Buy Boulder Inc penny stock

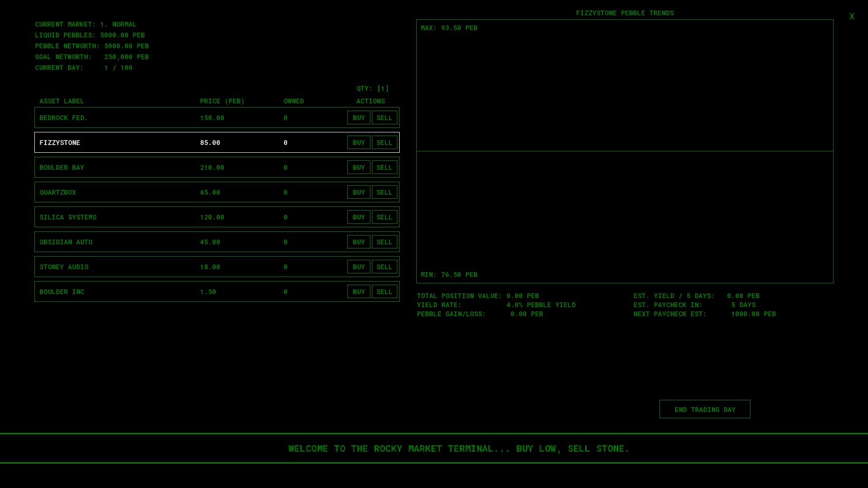tap(359, 291)
